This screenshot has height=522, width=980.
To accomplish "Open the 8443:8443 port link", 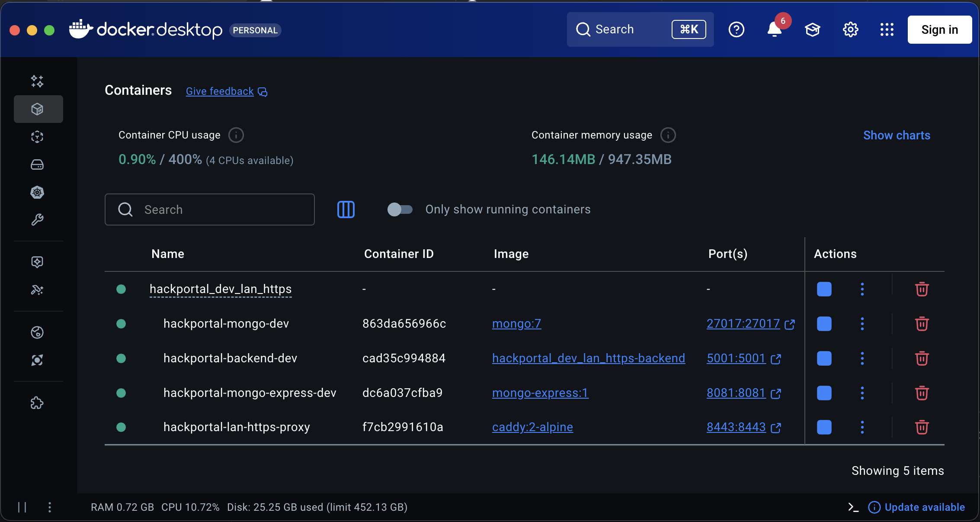I will coord(736,427).
